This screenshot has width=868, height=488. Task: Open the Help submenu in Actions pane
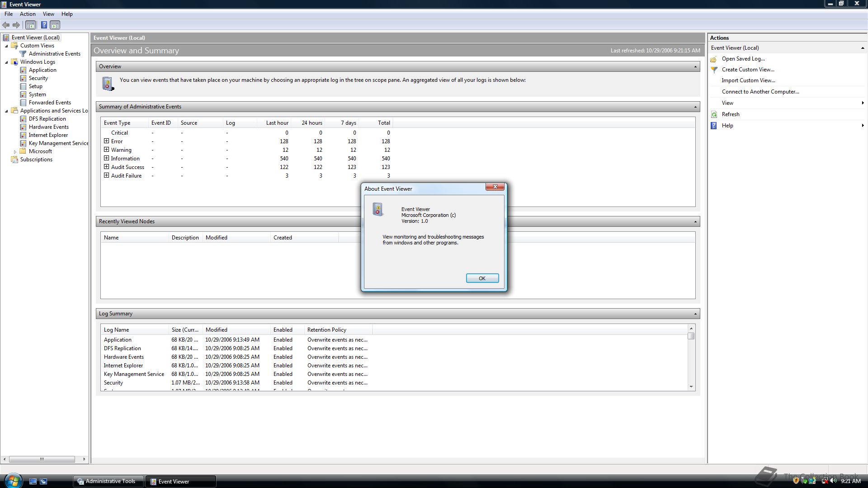787,126
